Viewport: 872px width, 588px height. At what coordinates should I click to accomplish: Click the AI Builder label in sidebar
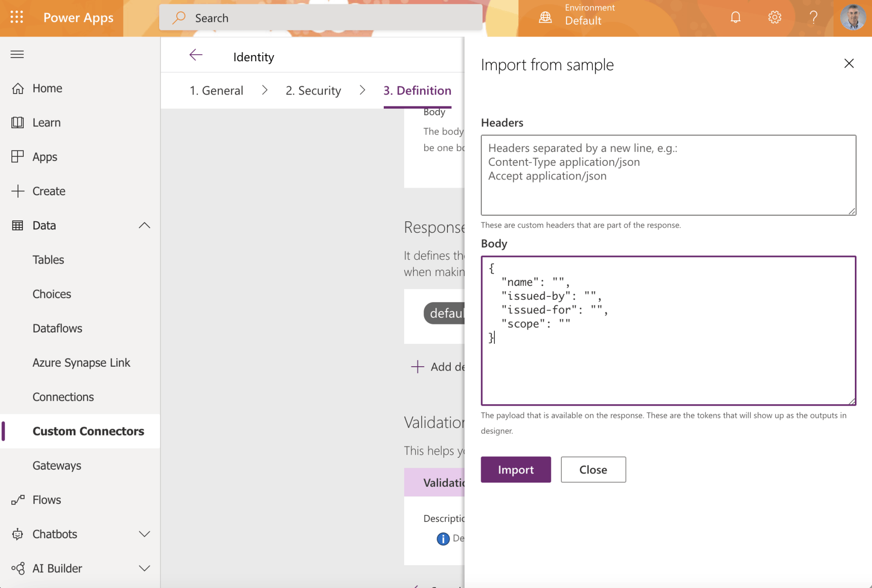(x=57, y=568)
